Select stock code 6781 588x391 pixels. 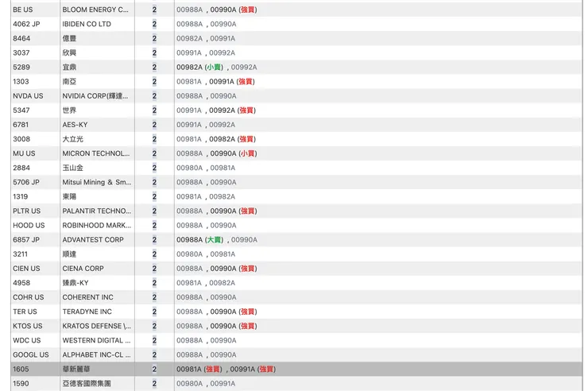21,125
